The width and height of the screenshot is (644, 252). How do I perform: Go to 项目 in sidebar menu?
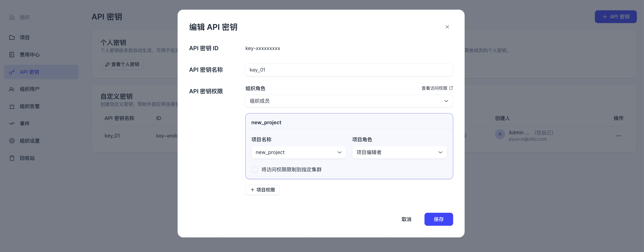41,37
